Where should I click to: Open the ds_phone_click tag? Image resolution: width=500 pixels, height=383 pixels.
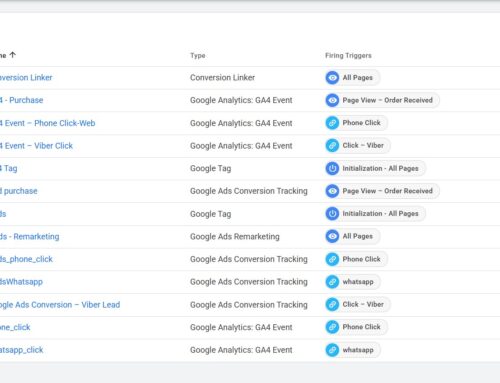pos(26,259)
